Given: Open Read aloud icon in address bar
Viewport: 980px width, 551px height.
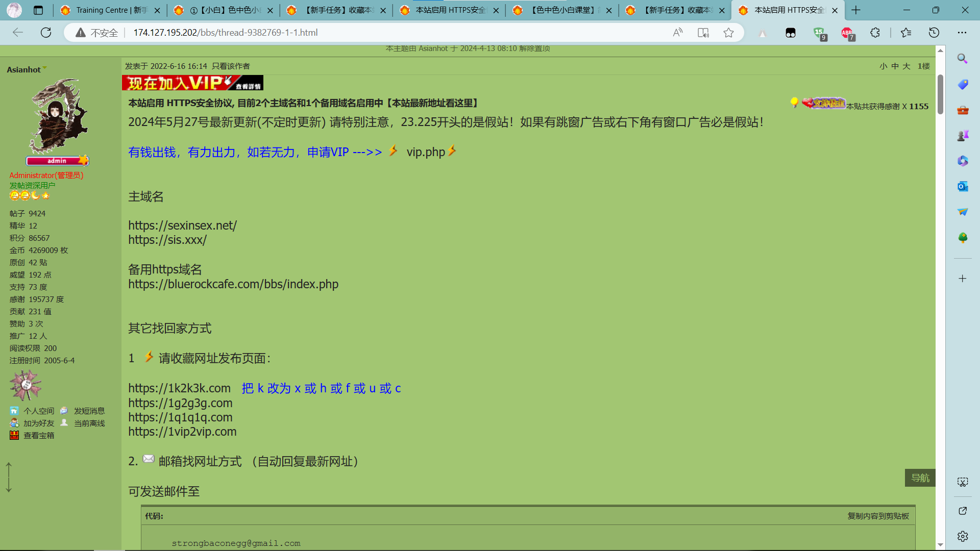Looking at the screenshot, I should point(678,33).
